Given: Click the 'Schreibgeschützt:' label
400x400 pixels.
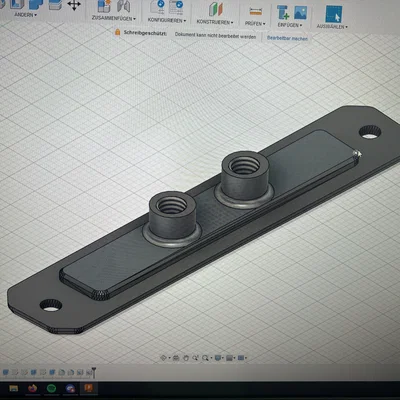Looking at the screenshot, I should 145,33.
